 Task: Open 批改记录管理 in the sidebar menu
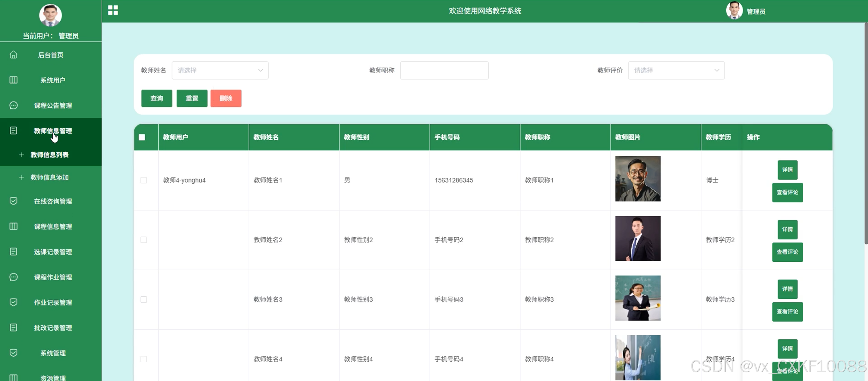(53, 327)
